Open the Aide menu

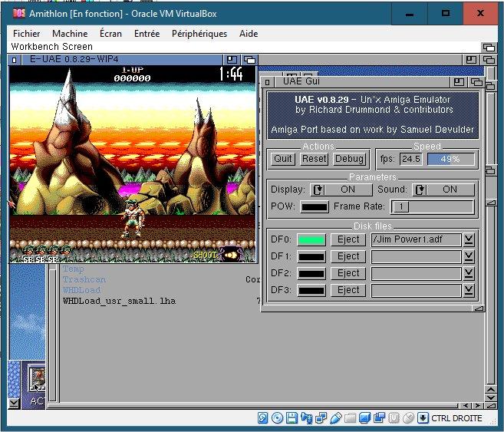248,34
